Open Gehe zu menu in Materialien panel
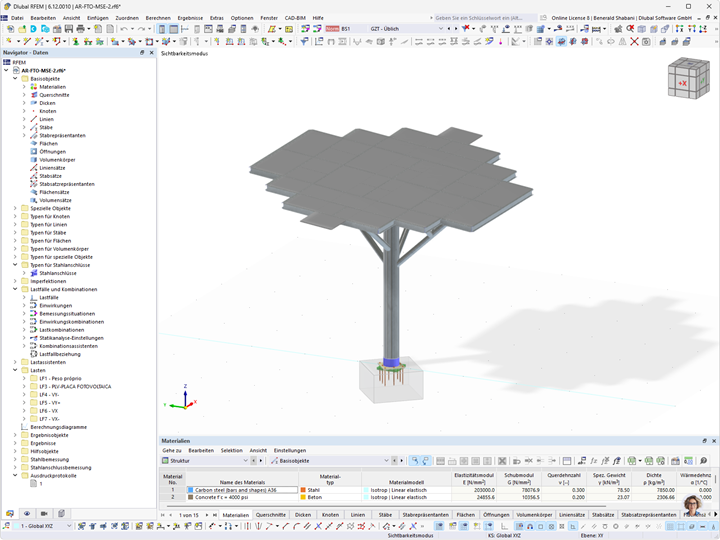Image resolution: width=720 pixels, height=540 pixels. click(x=172, y=450)
